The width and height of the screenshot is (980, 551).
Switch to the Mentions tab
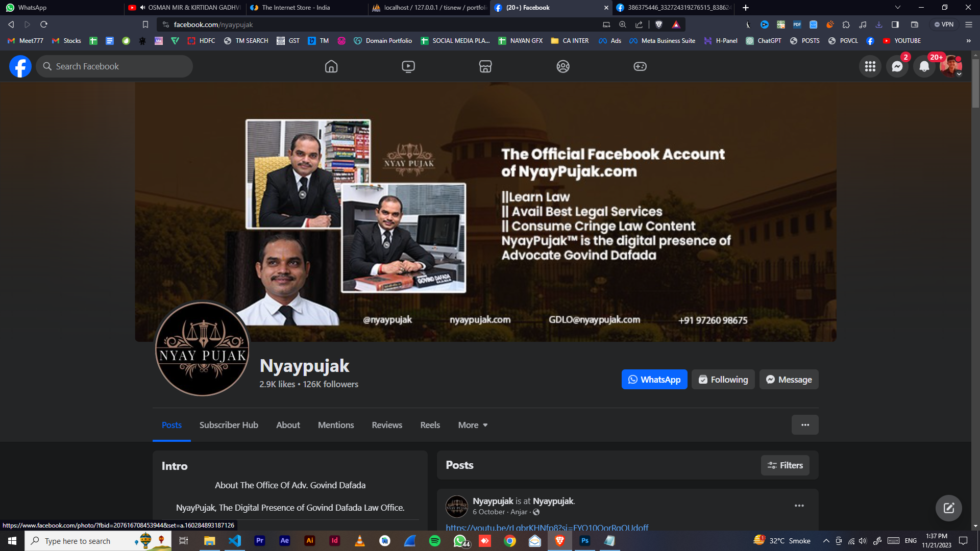[336, 425]
